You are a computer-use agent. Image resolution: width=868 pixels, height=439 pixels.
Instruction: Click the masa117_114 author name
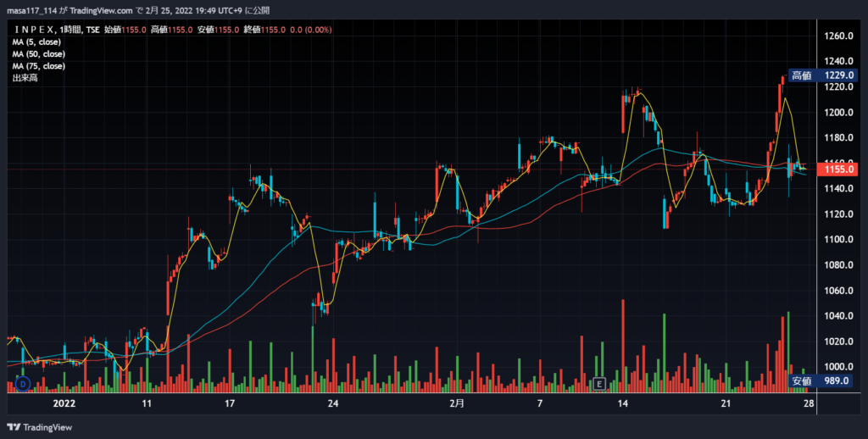click(31, 10)
